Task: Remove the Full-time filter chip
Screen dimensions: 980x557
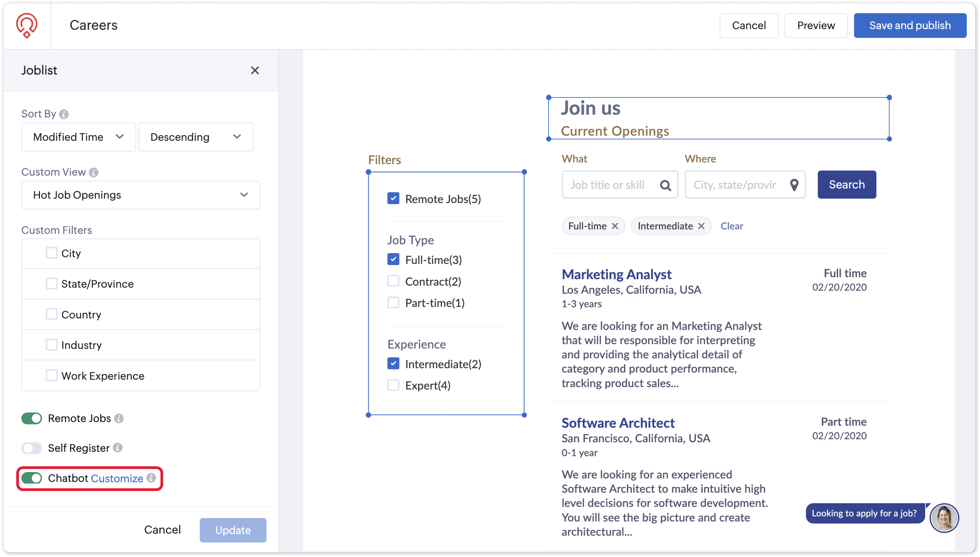Action: coord(615,226)
